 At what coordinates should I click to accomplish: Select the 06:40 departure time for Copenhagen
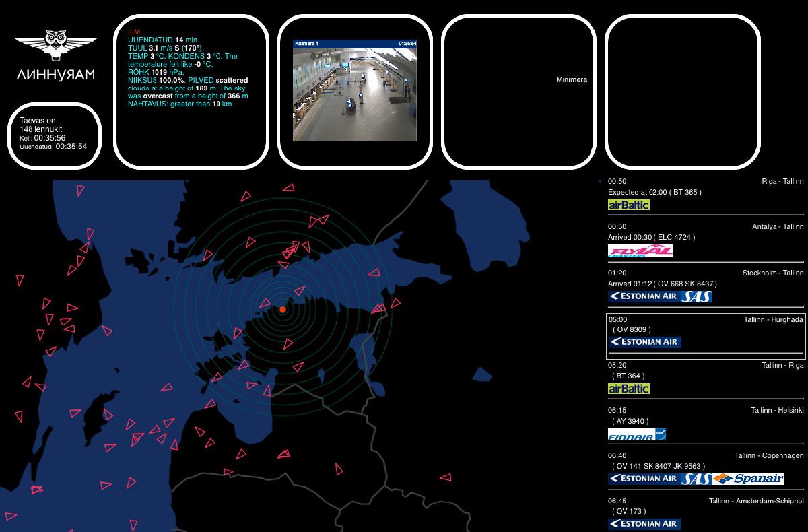click(616, 455)
